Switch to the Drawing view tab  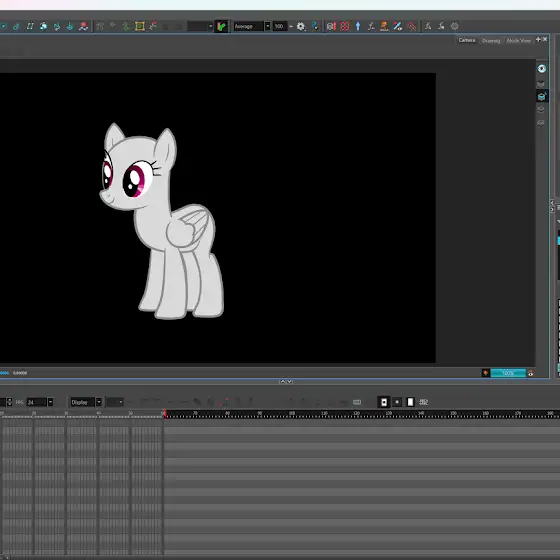pos(491,41)
